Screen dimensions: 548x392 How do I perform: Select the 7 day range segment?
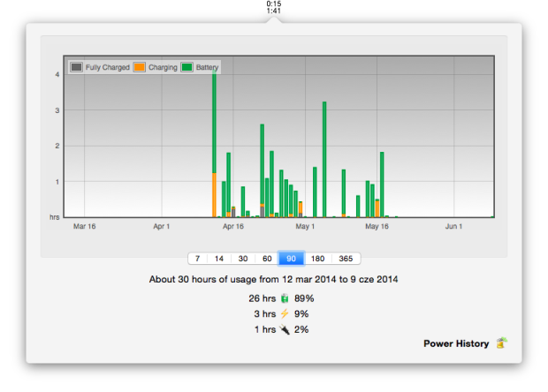[x=197, y=259]
